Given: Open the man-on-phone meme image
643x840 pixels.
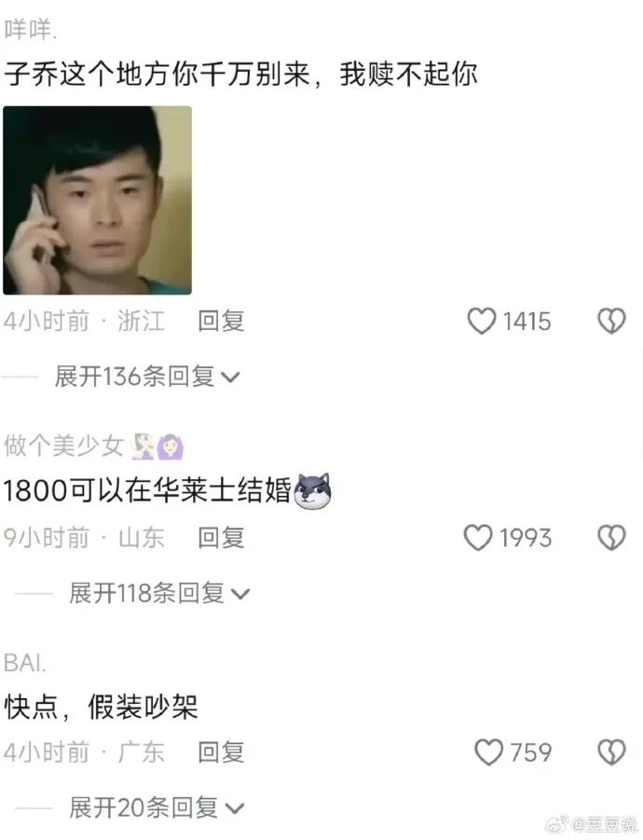Looking at the screenshot, I should (x=98, y=200).
